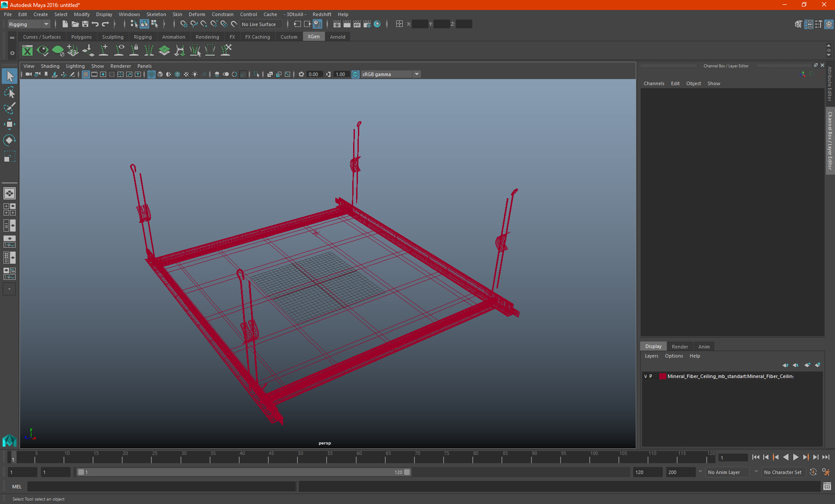
Task: Select the Rotate tool
Action: pos(9,140)
